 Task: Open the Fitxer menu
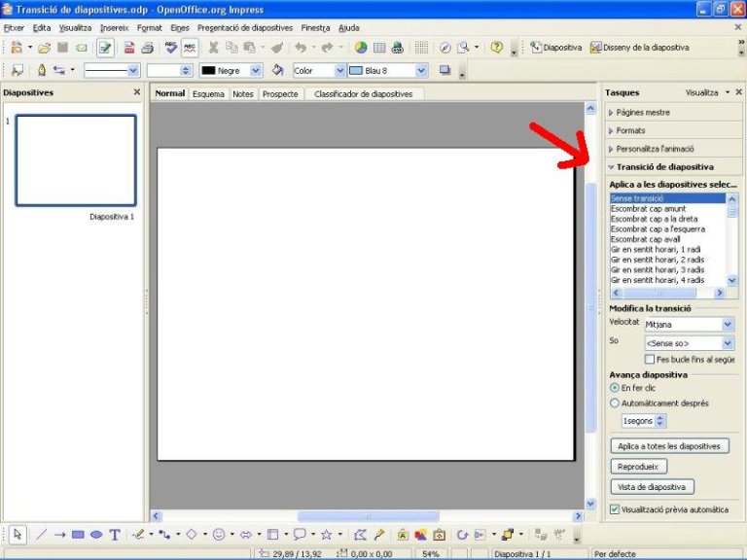(14, 28)
